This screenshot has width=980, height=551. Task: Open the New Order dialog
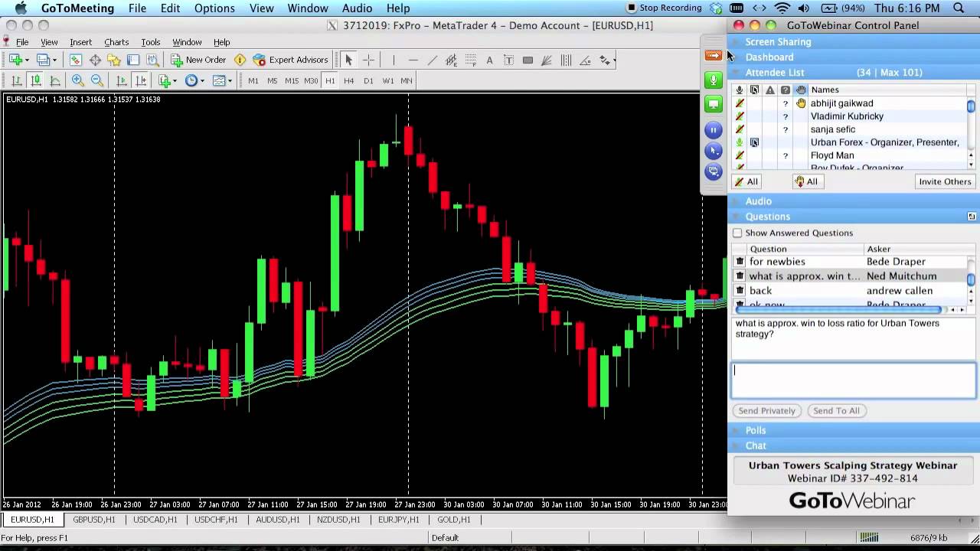(198, 60)
